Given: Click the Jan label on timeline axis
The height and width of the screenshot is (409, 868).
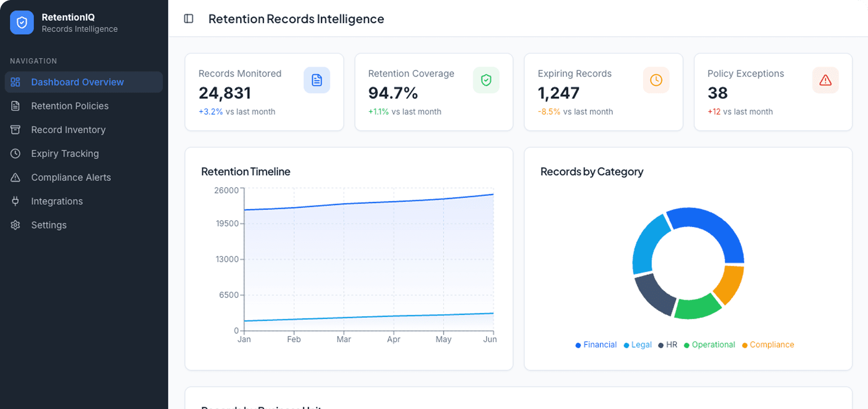Looking at the screenshot, I should [x=244, y=339].
